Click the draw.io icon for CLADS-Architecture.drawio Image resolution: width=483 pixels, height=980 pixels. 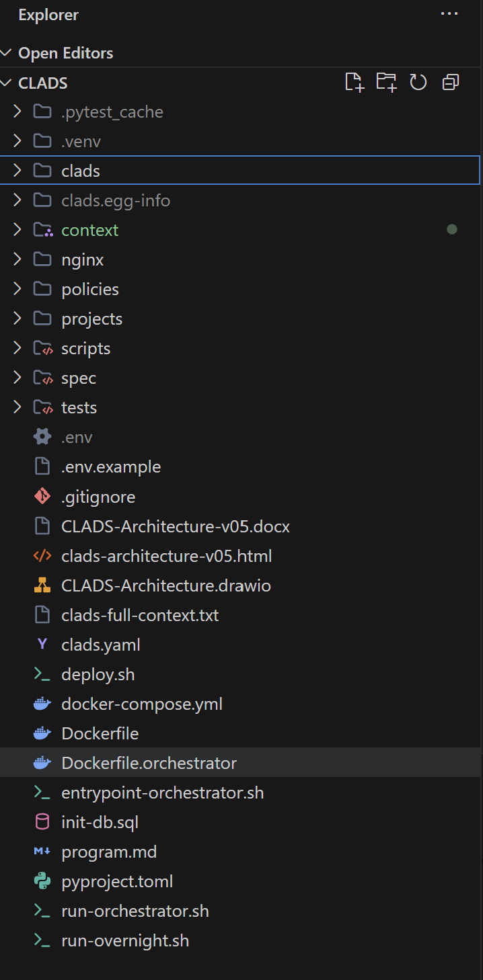coord(42,585)
